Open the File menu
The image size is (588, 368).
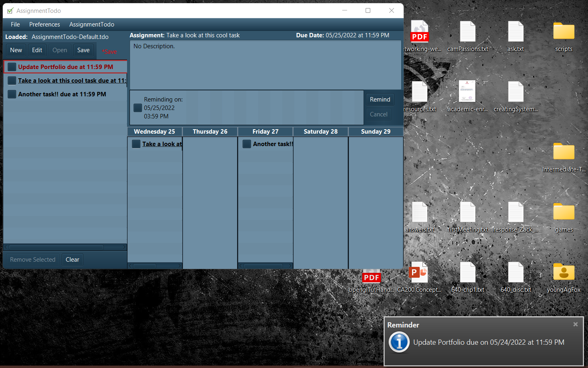(15, 24)
